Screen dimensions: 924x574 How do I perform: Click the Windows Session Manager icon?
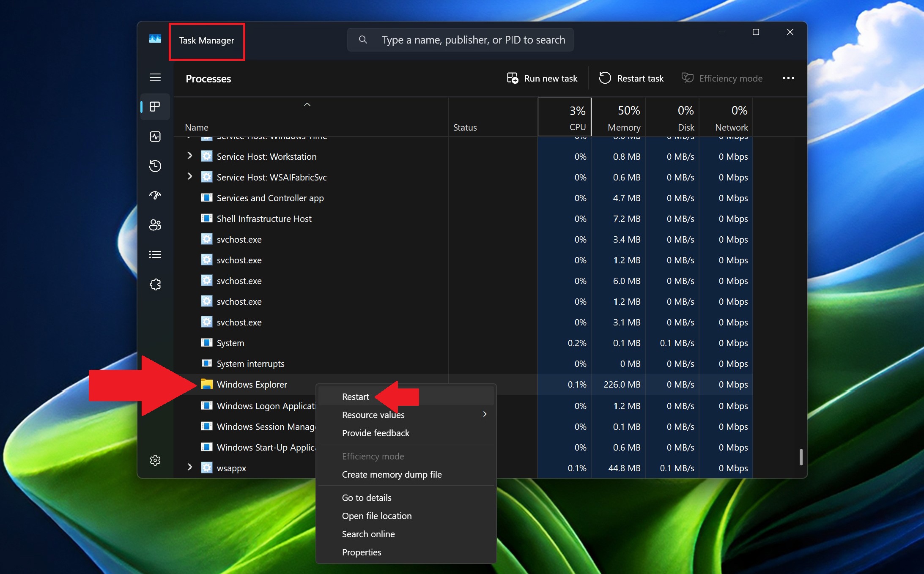click(x=206, y=426)
